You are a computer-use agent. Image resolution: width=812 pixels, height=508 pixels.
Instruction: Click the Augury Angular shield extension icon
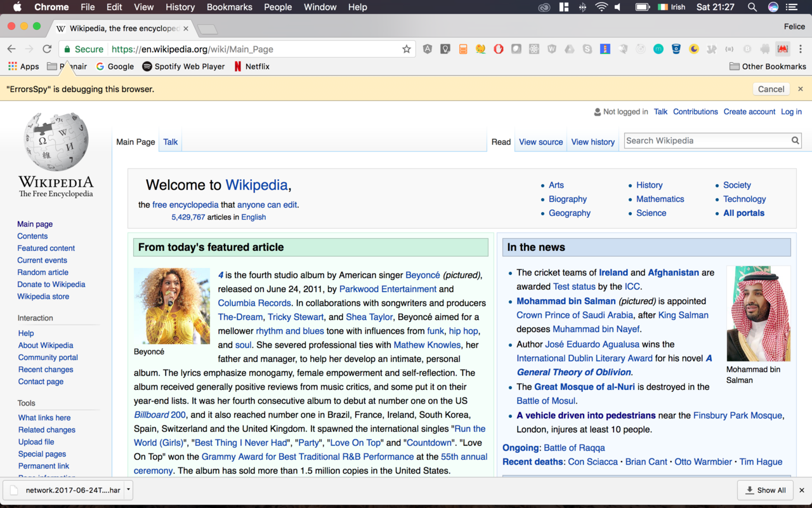tap(428, 49)
